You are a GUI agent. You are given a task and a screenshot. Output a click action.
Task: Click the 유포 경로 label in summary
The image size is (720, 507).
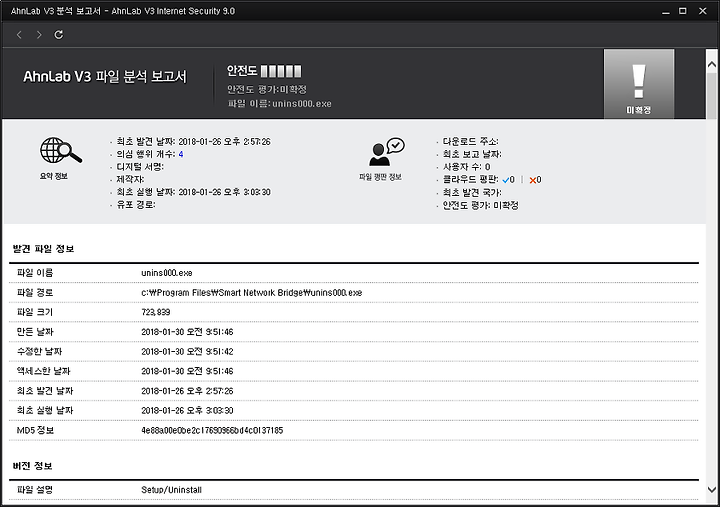click(136, 205)
